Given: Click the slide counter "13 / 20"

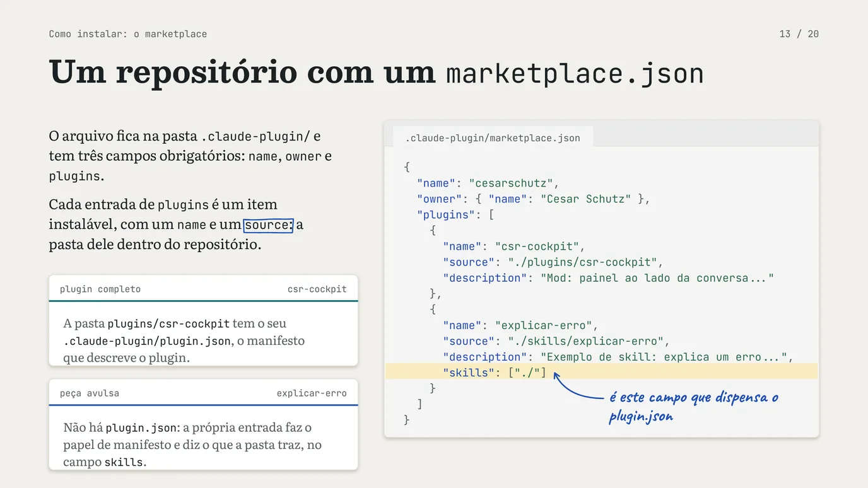Looking at the screenshot, I should click(799, 34).
